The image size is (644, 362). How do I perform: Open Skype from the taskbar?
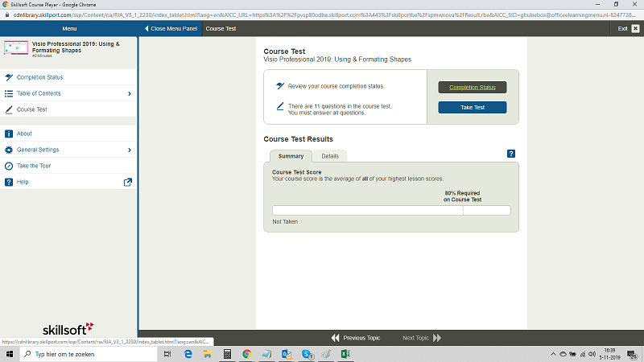click(307, 354)
